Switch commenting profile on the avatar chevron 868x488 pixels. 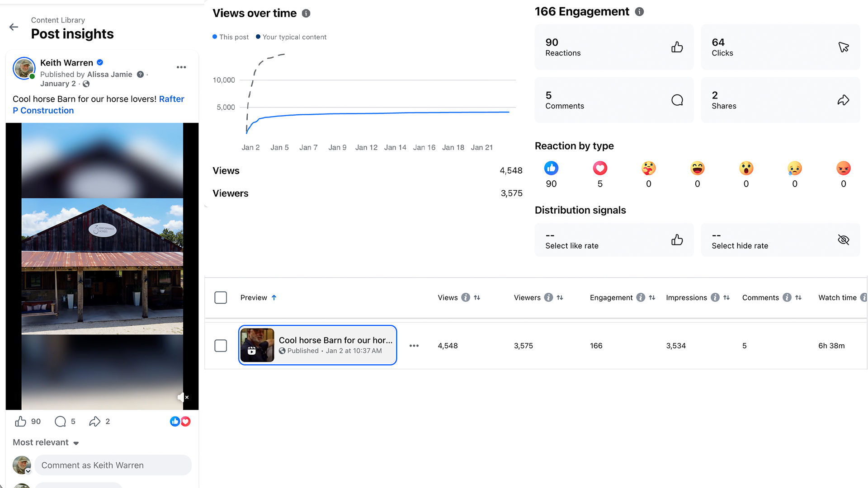28,471
